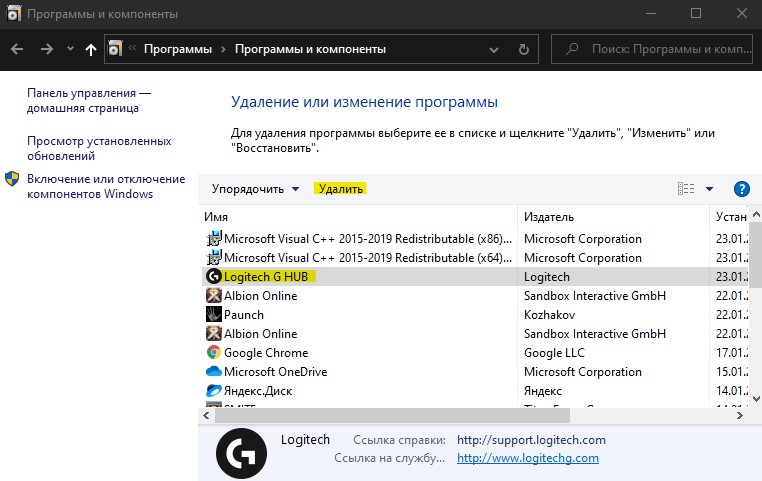
Task: Go up one level with up arrow
Action: (x=91, y=49)
